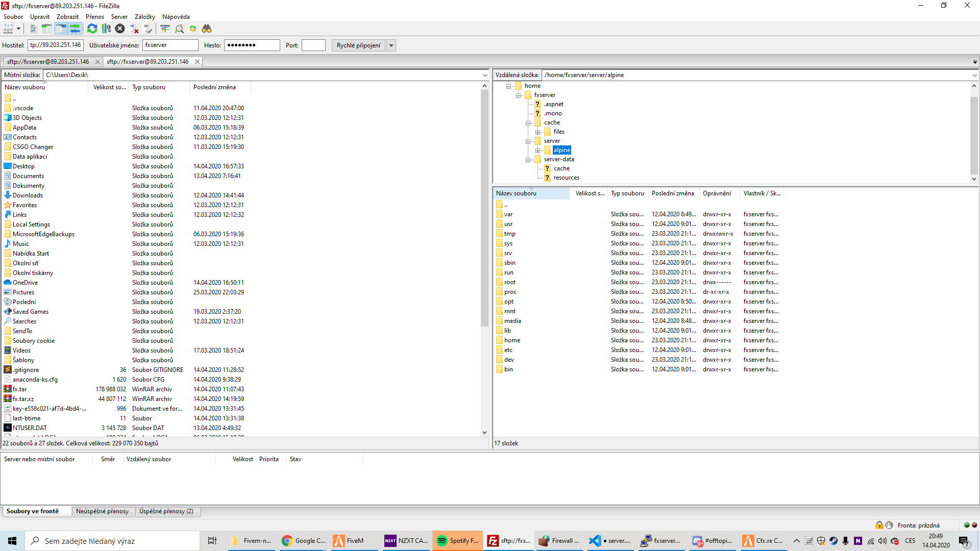Expand the cache folder in remote tree
The image size is (980, 551).
tap(529, 122)
